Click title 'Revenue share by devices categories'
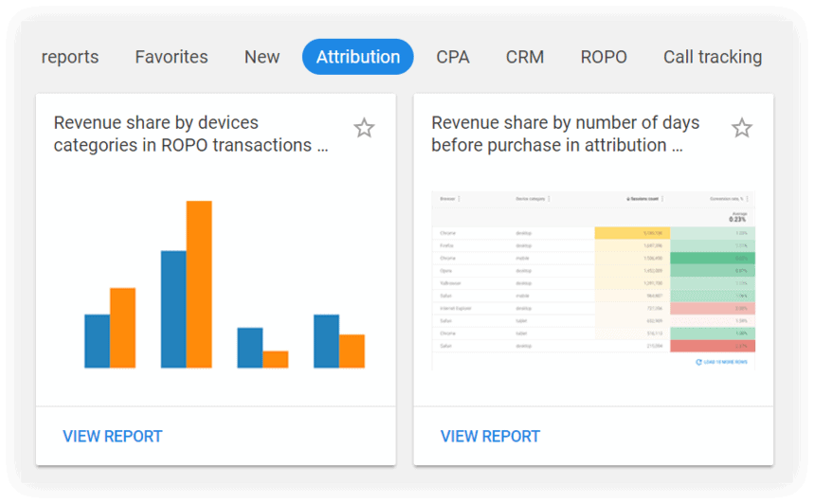This screenshot has width=814, height=504. pyautogui.click(x=190, y=134)
